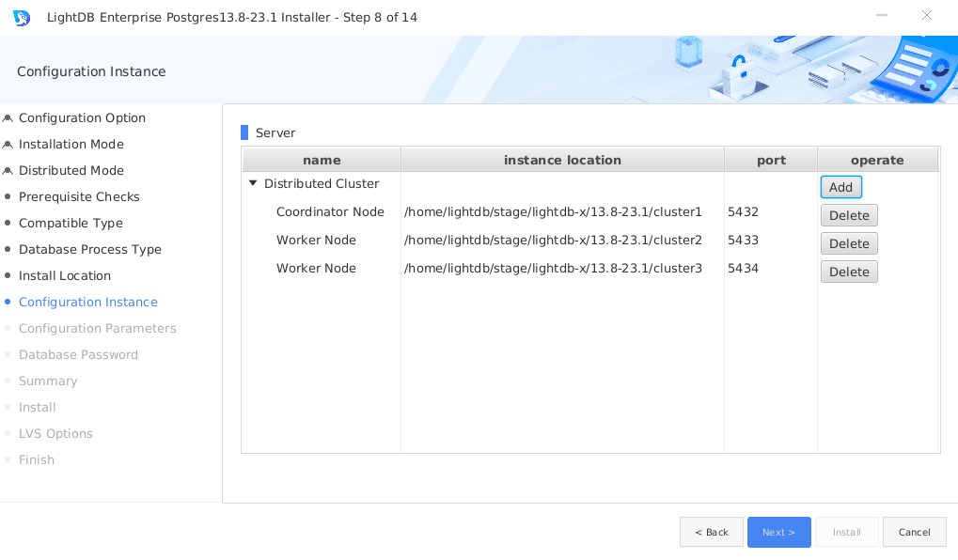Click the Configuration Parameters step
This screenshot has width=958, height=560.
tap(97, 328)
